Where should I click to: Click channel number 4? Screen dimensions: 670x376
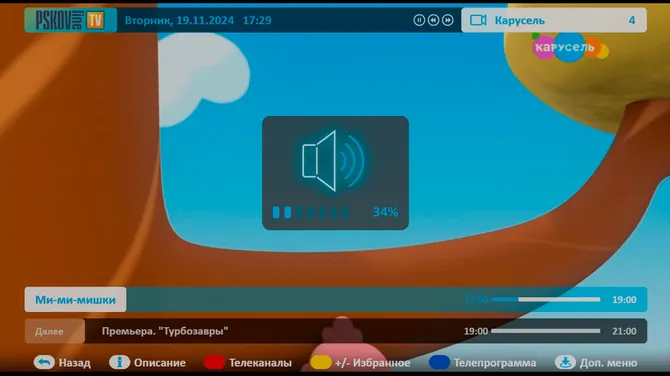632,21
